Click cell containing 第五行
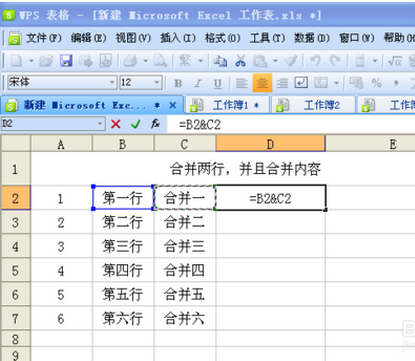Viewport: 415px width, 361px height. point(123,294)
